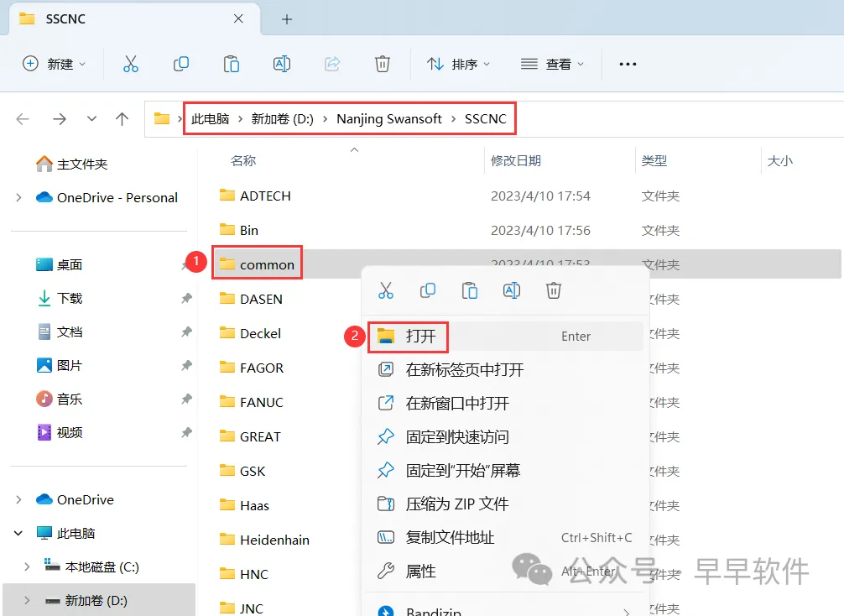
Task: Choose 在新窗口中打开 from the context menu
Action: 505,404
